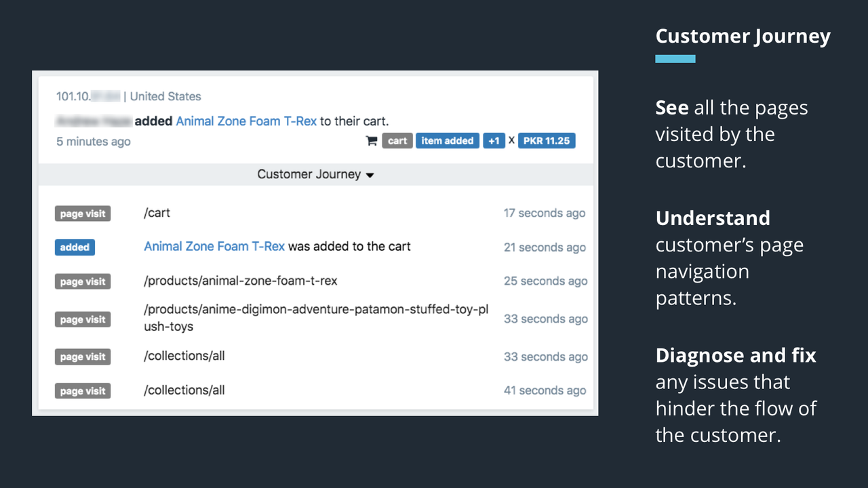Click the blue added event badge
This screenshot has width=868, height=488.
click(75, 247)
